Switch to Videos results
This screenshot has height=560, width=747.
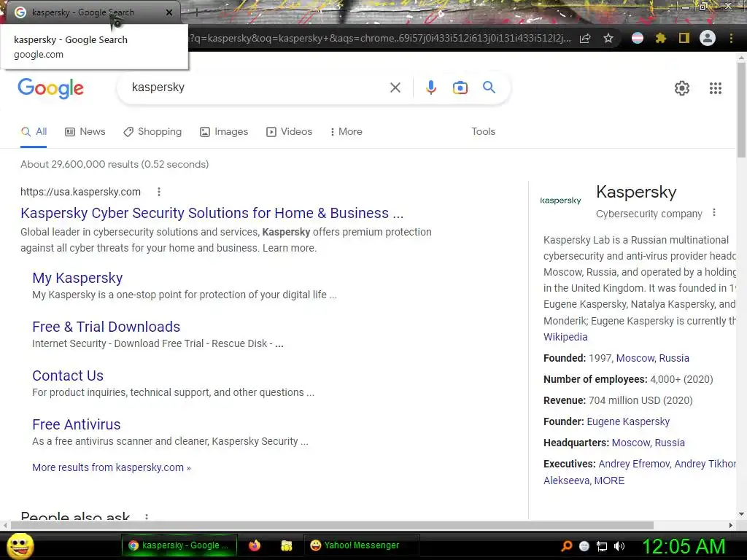coord(289,132)
